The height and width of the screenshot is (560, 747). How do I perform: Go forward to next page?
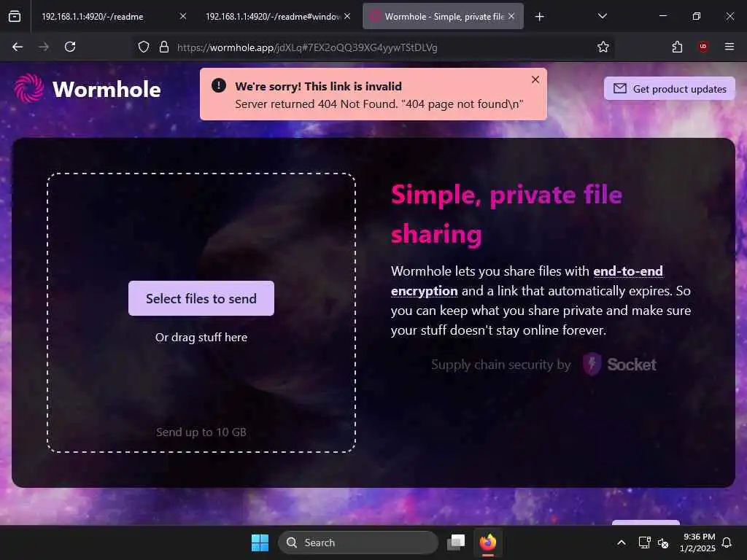(x=44, y=47)
